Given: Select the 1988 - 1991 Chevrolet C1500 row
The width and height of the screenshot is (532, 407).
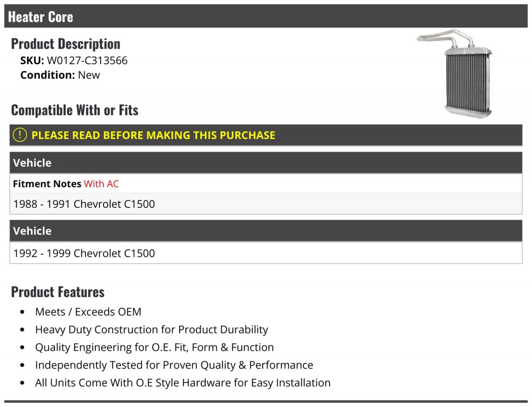Looking at the screenshot, I should pyautogui.click(x=266, y=204).
